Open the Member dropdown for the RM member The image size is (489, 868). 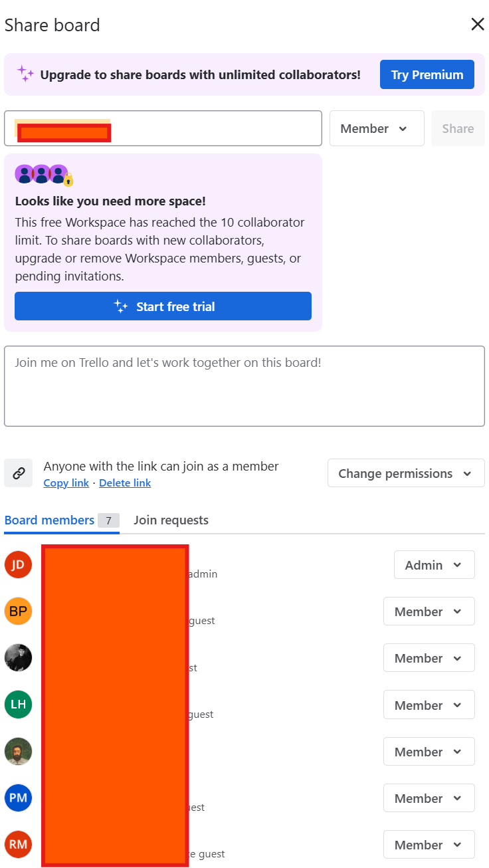point(429,844)
